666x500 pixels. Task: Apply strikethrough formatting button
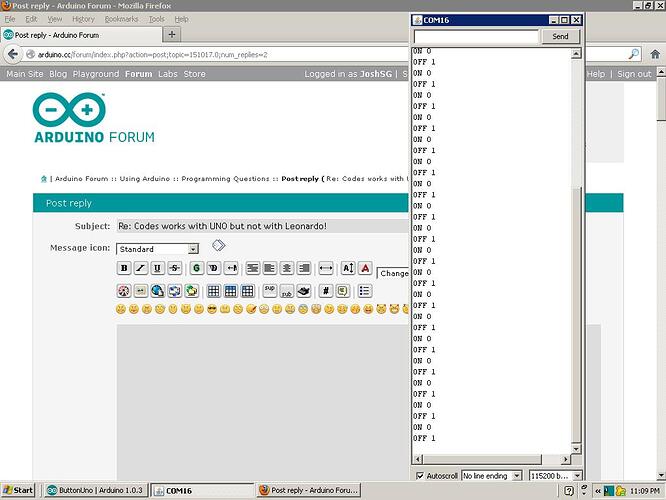tap(175, 268)
